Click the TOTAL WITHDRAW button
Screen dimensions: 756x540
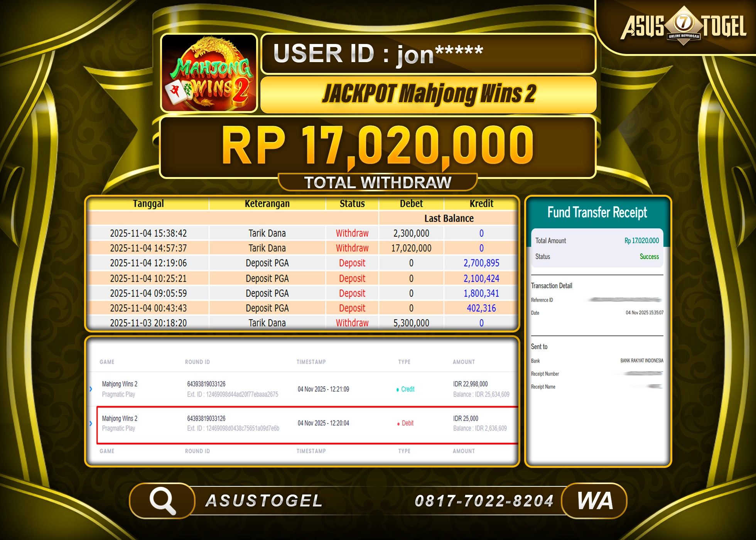378,181
